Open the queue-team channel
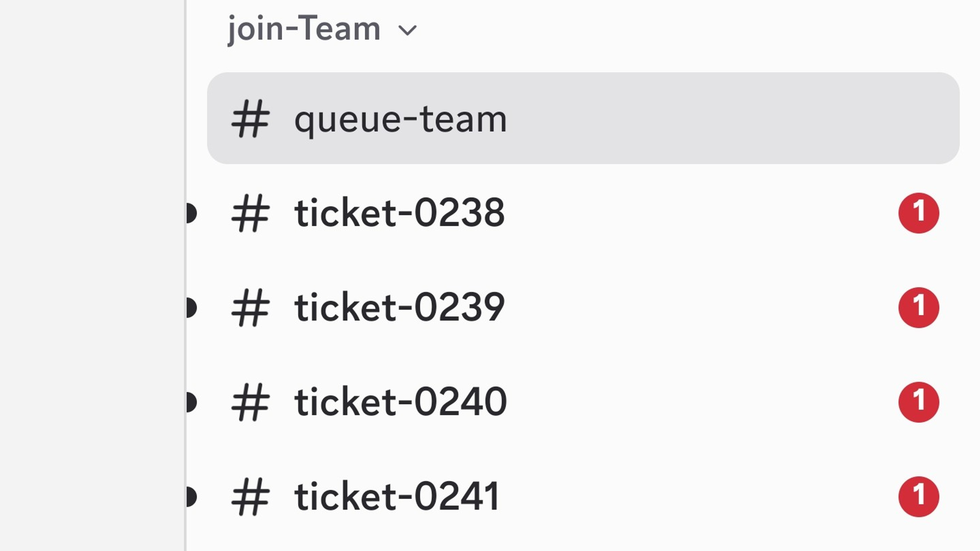980x551 pixels. tap(583, 118)
